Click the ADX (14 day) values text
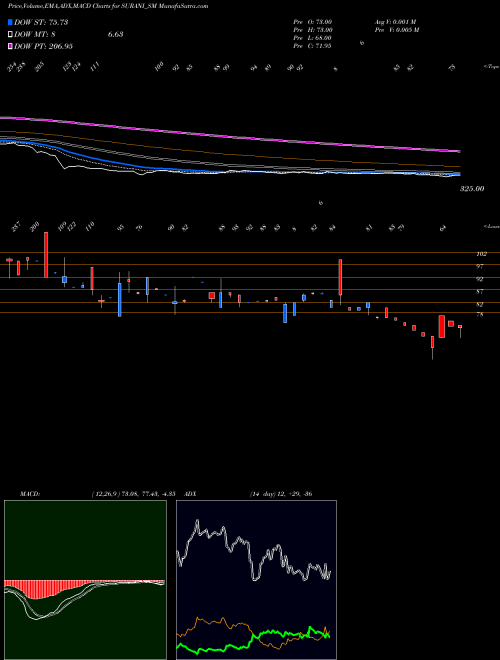The width and height of the screenshot is (500, 660). [x=281, y=494]
